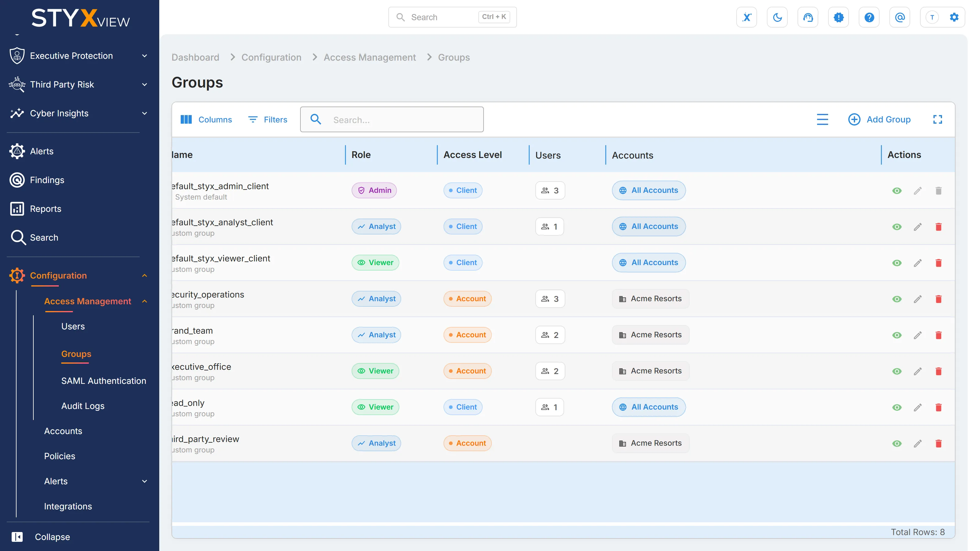Click Dashboard breadcrumb link
980x551 pixels.
(x=195, y=57)
